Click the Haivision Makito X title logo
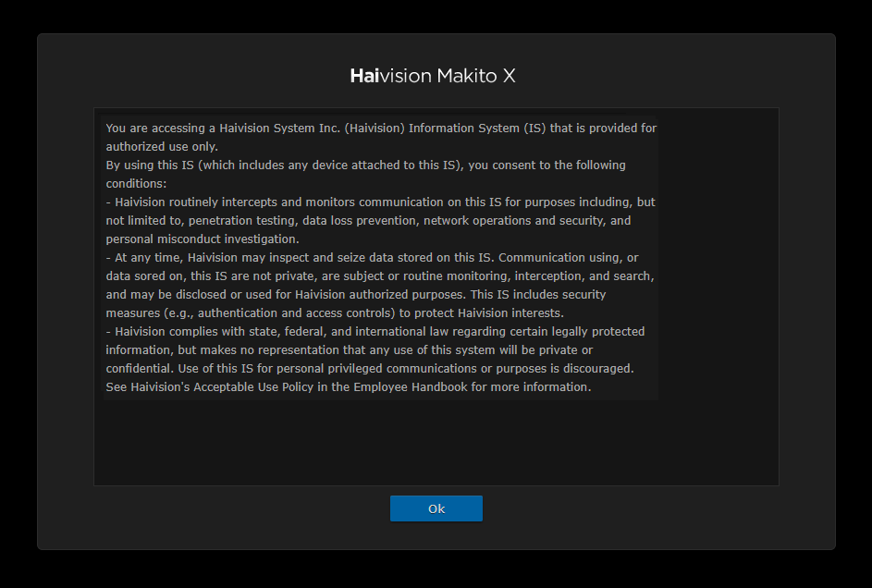The width and height of the screenshot is (872, 588). point(433,76)
